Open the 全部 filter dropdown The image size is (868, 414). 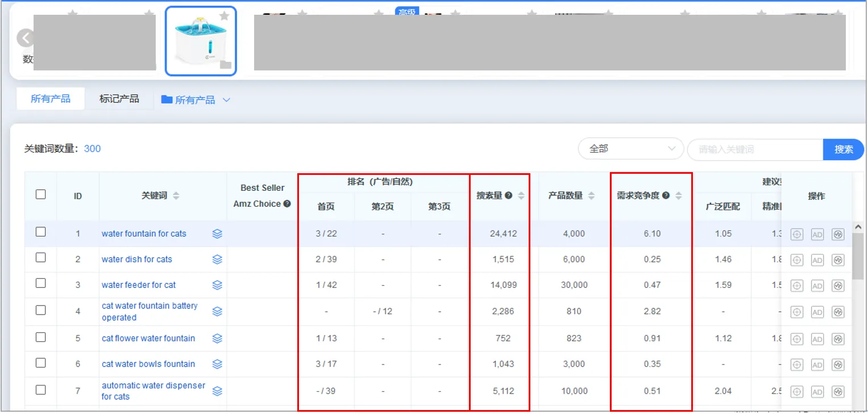[631, 149]
